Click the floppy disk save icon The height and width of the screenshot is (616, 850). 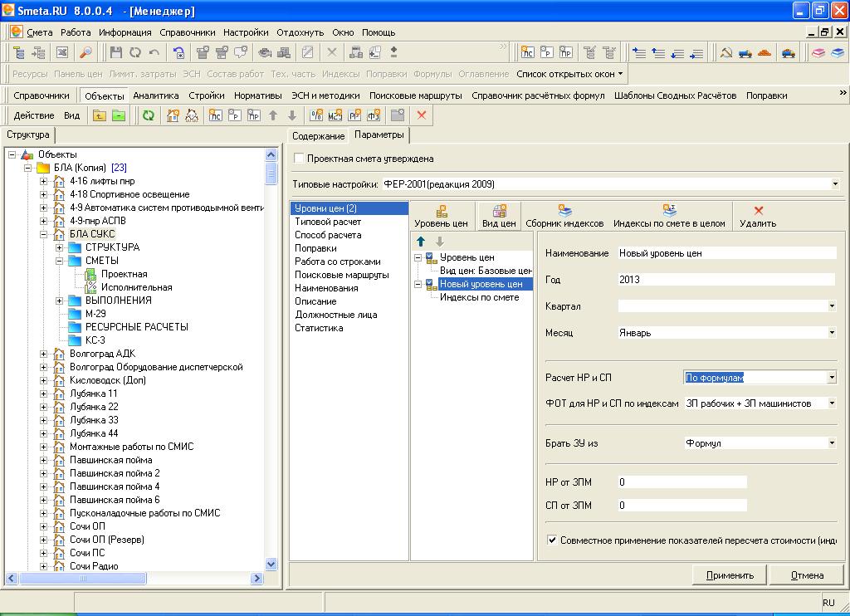tap(116, 52)
